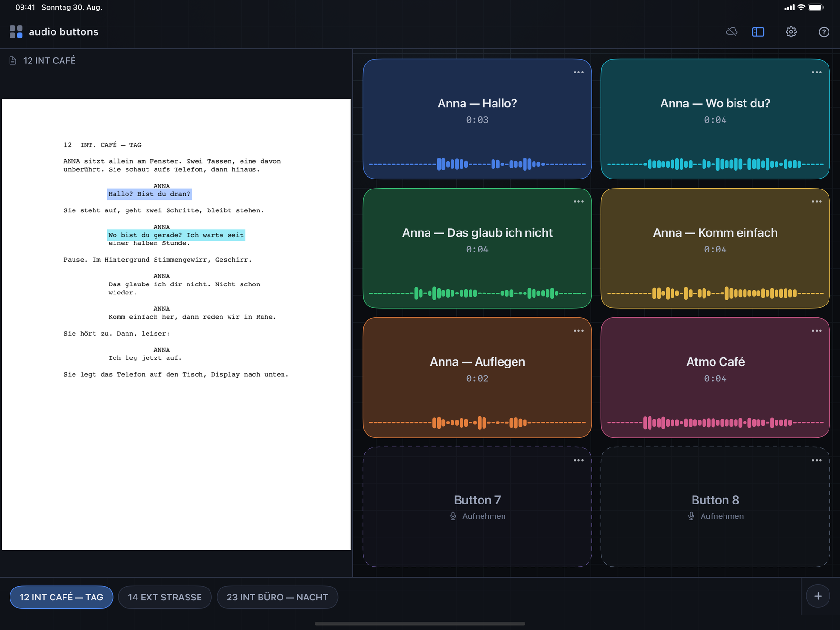Switch to 23 INT BÜRO — NACHT tab
The height and width of the screenshot is (630, 840).
tap(277, 597)
